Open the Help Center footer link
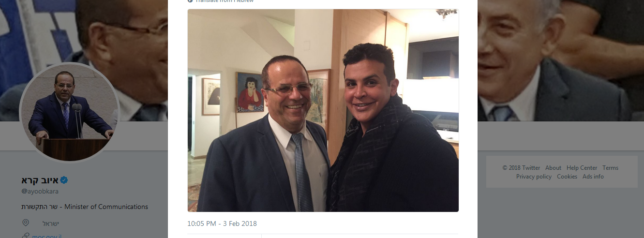This screenshot has width=644, height=238. coord(582,168)
